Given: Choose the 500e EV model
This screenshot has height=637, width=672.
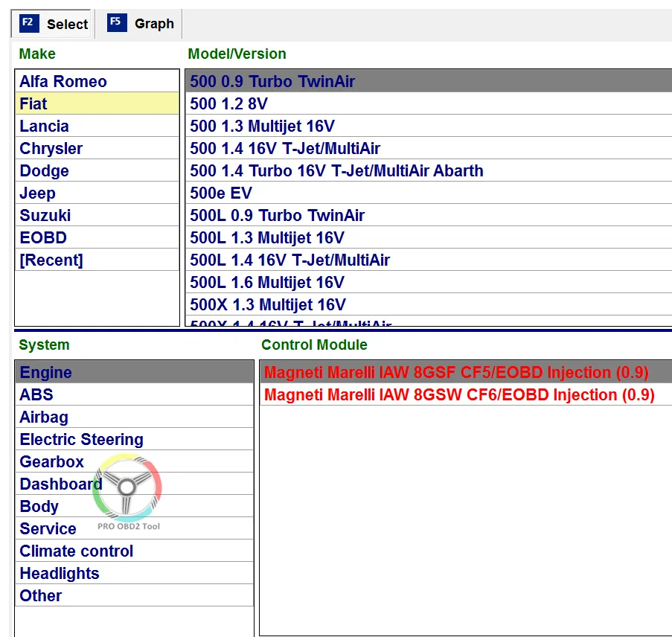Looking at the screenshot, I should click(429, 193).
